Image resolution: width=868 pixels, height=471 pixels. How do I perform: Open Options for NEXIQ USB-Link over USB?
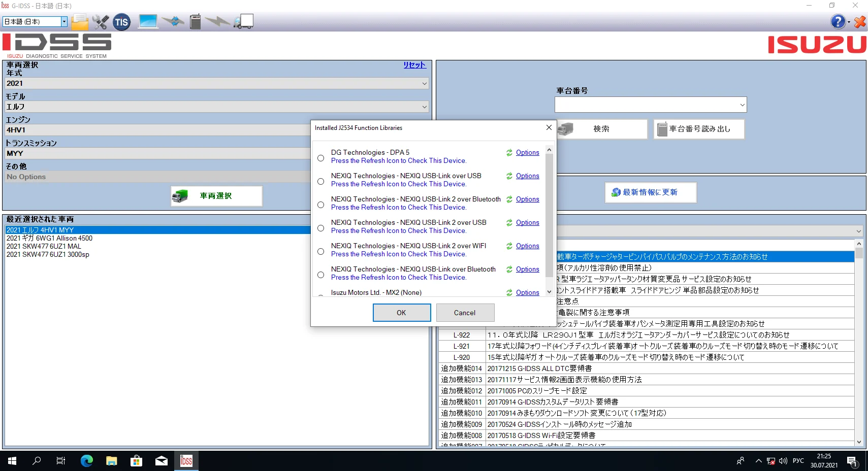point(527,176)
